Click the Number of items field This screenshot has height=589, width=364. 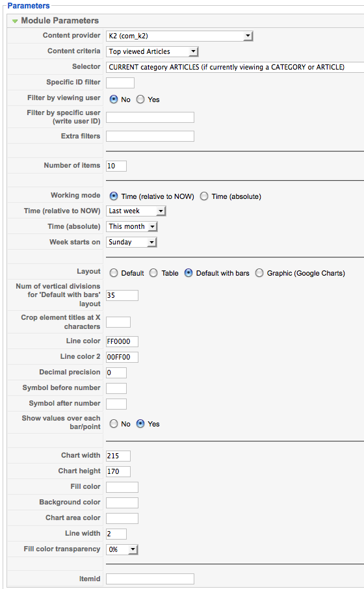(116, 166)
